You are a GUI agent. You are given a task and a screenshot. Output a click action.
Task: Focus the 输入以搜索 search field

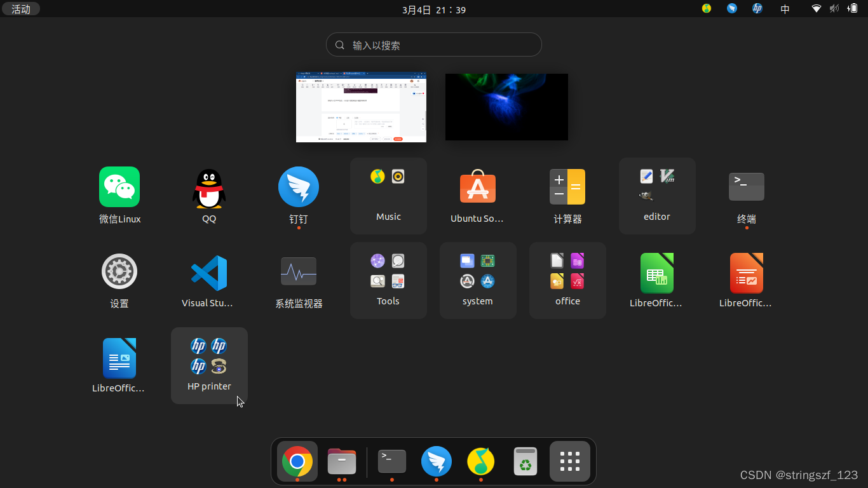pos(434,45)
